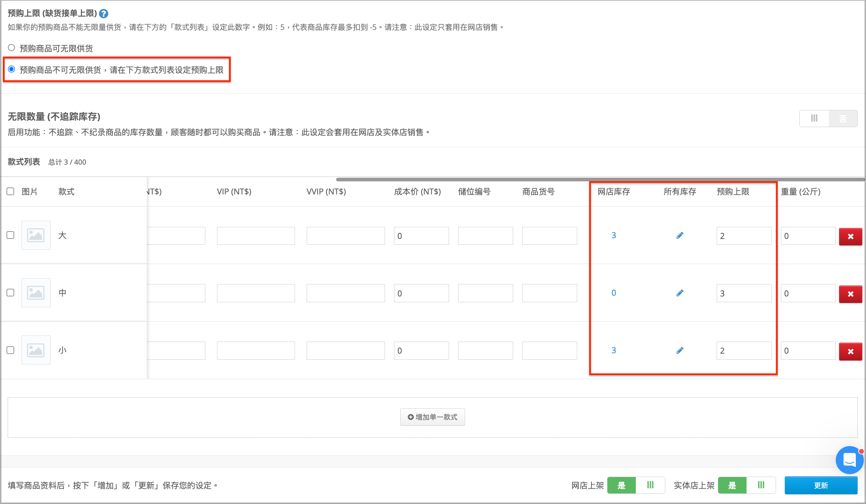Focus pre-order limit field for 中
Viewport: 866px width, 504px height.
[x=744, y=293]
